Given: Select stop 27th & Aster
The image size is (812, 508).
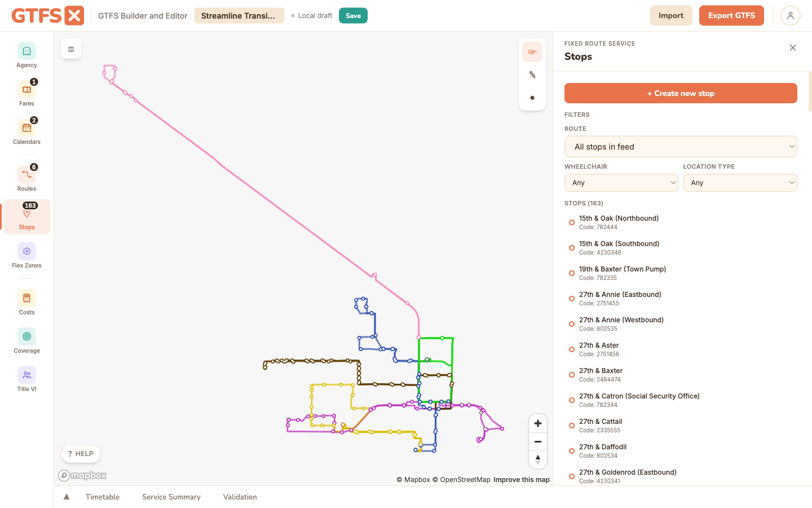Looking at the screenshot, I should 681,349.
